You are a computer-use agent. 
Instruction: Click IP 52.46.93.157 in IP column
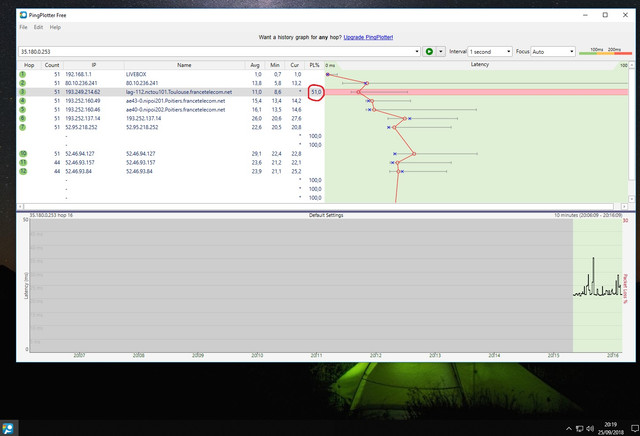click(x=80, y=162)
